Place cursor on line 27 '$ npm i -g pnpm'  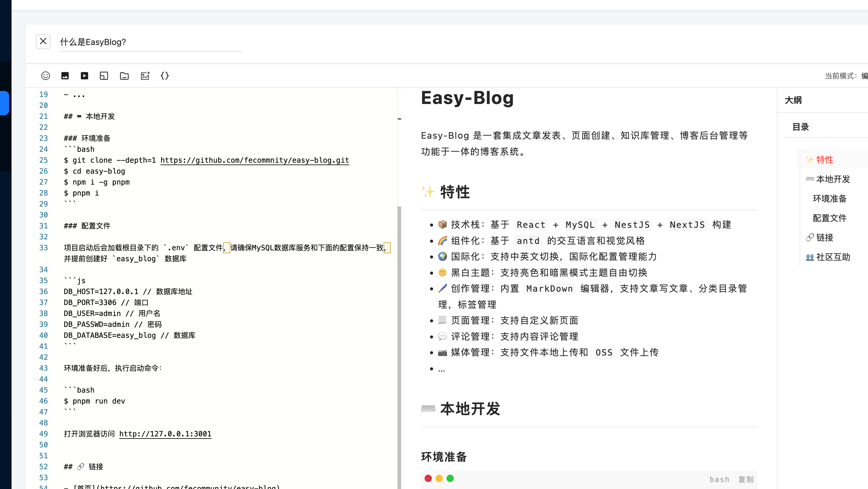click(x=97, y=182)
